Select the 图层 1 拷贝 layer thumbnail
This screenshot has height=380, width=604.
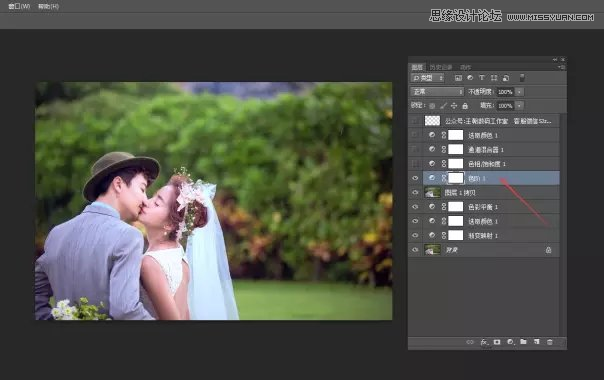pos(432,192)
